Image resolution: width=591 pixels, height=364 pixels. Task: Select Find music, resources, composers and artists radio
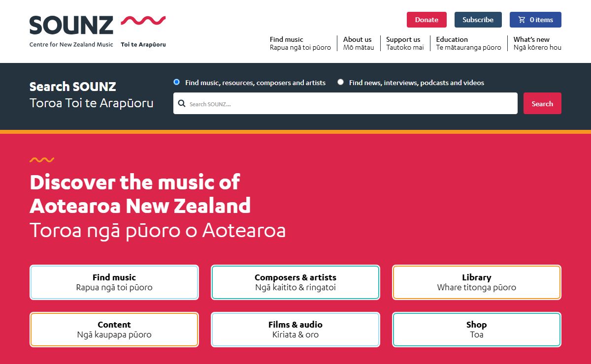[x=176, y=82]
